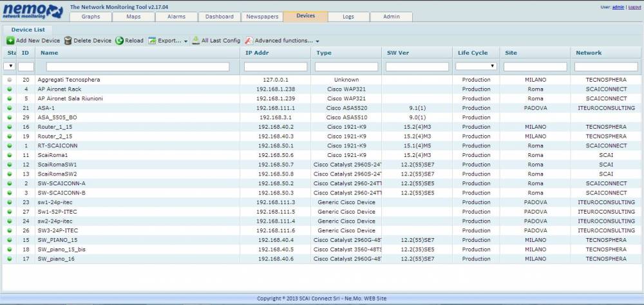Open the Logs tab
644x305 pixels.
[x=348, y=17]
